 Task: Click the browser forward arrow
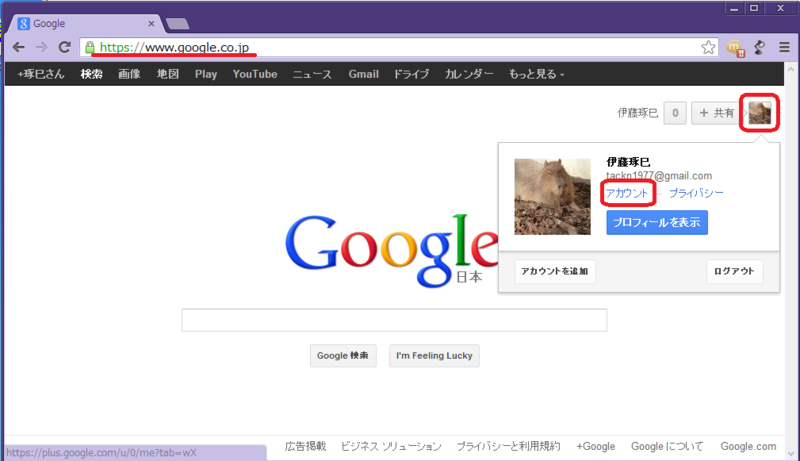coord(41,47)
